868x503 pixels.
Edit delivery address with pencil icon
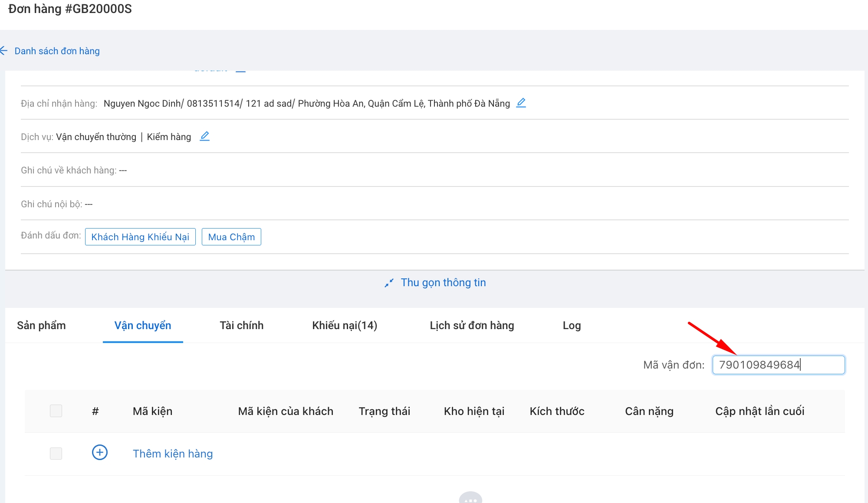point(521,103)
